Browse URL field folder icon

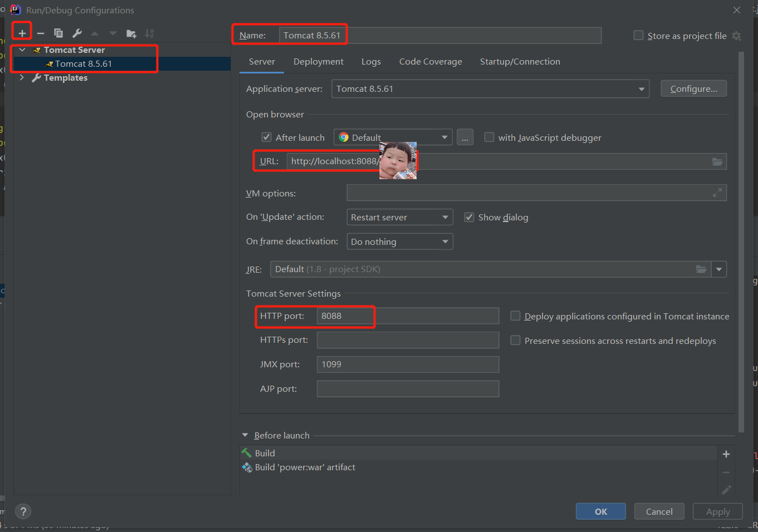(717, 161)
